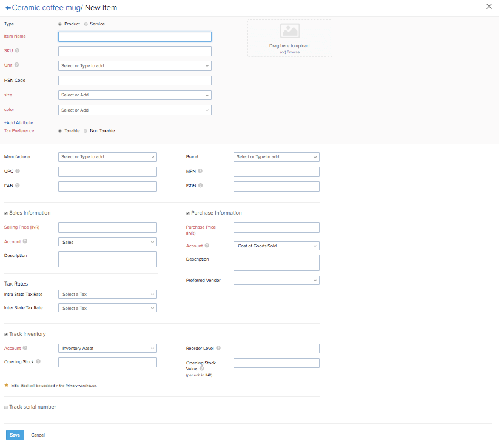504x445 pixels.
Task: Expand the Intra State Tax Rate selector
Action: 107,294
